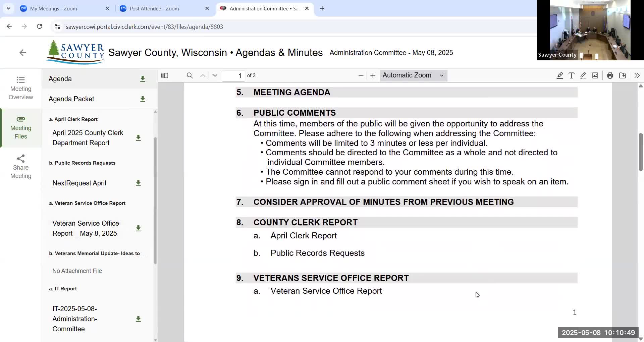644x342 pixels.
Task: Close the Administration Committee tab
Action: 307,8
